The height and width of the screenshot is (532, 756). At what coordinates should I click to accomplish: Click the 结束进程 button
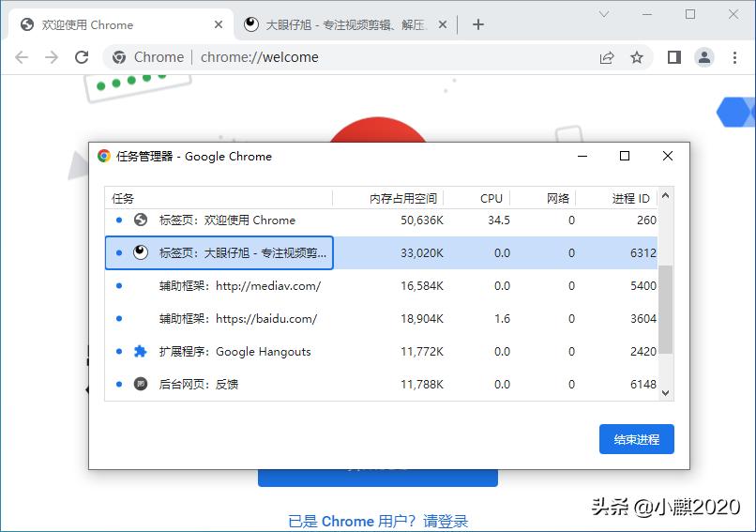click(637, 439)
